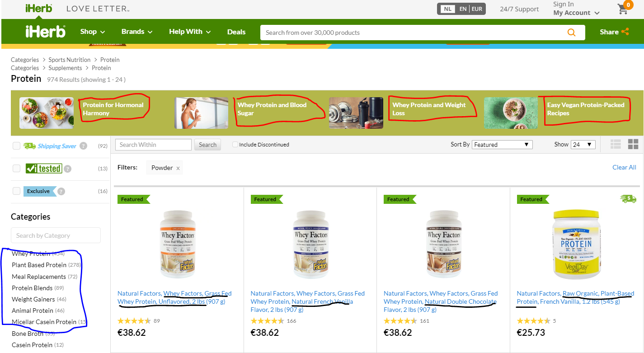Enable the iTested filter checkbox
The image size is (644, 353).
(17, 168)
